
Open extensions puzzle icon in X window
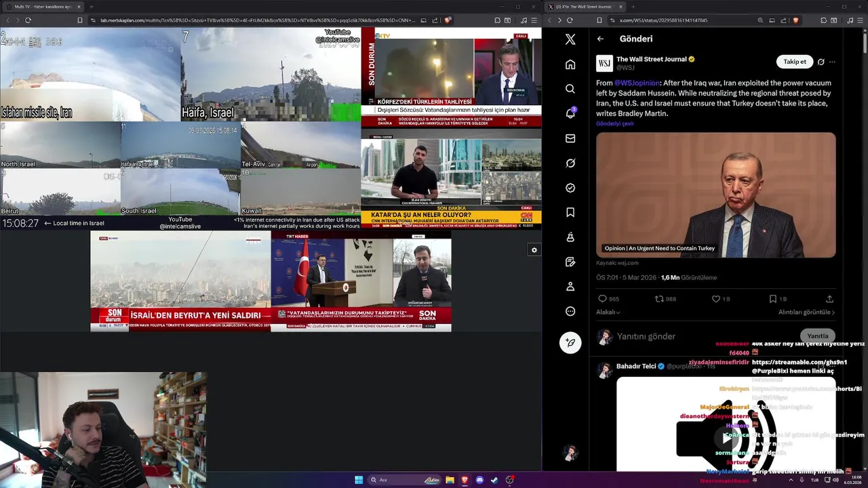coord(824,20)
